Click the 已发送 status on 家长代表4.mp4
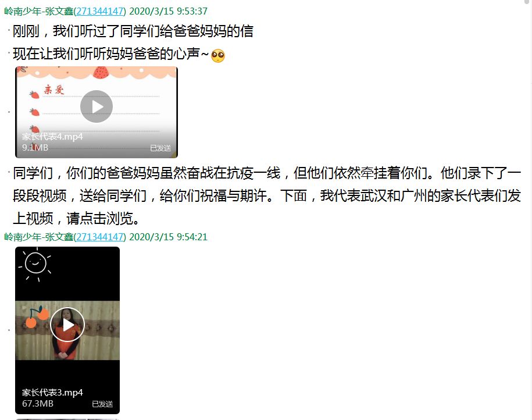 (160, 148)
